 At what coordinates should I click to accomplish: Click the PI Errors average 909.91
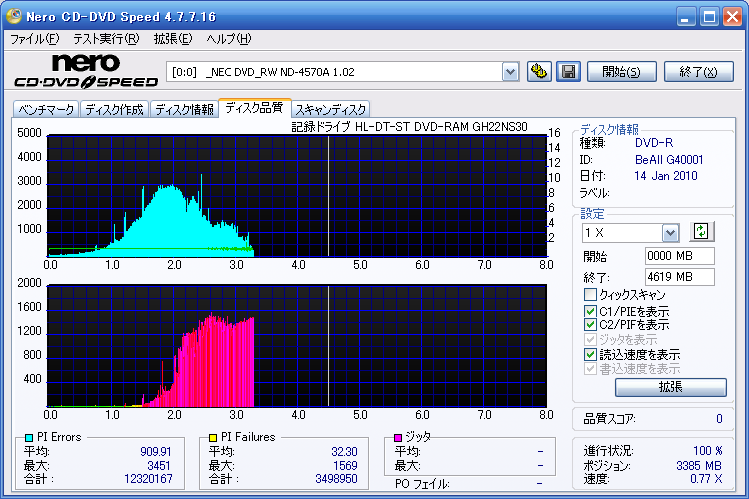pos(156,452)
